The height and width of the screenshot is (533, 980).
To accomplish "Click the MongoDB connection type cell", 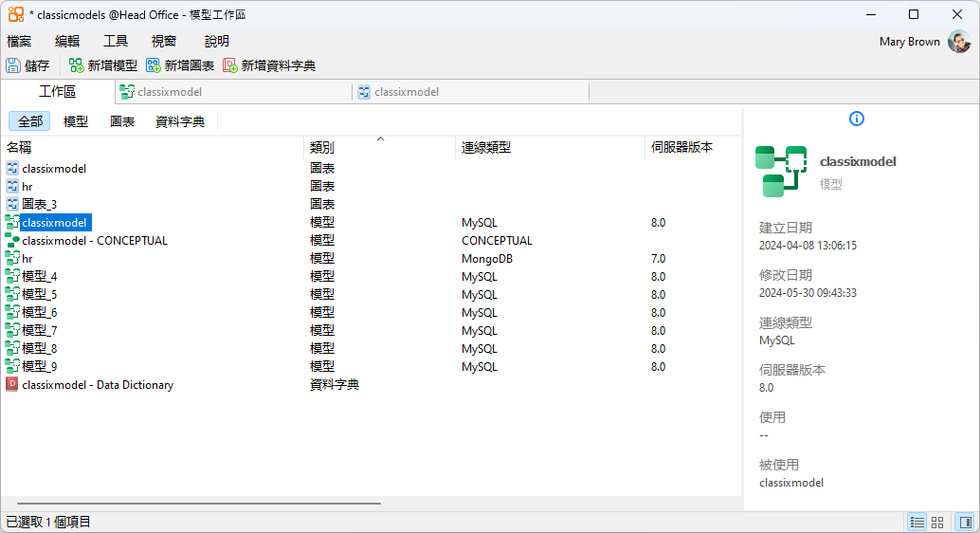I will click(487, 259).
